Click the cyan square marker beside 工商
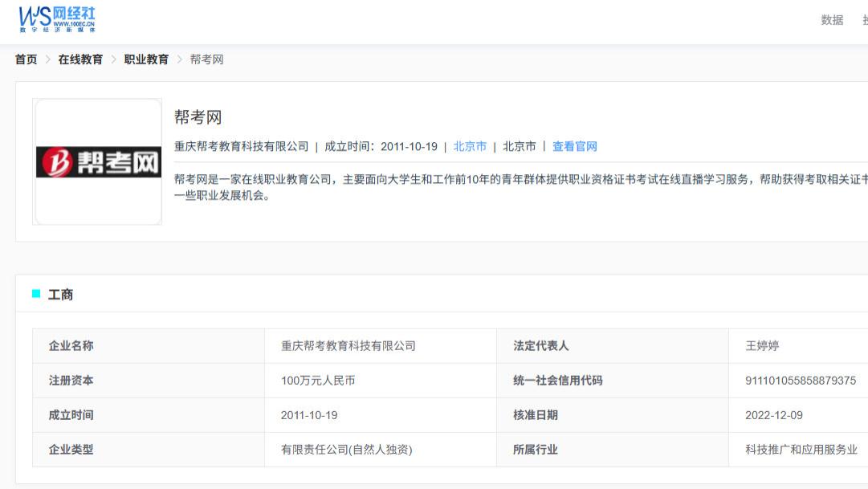Image resolution: width=868 pixels, height=489 pixels. point(35,295)
